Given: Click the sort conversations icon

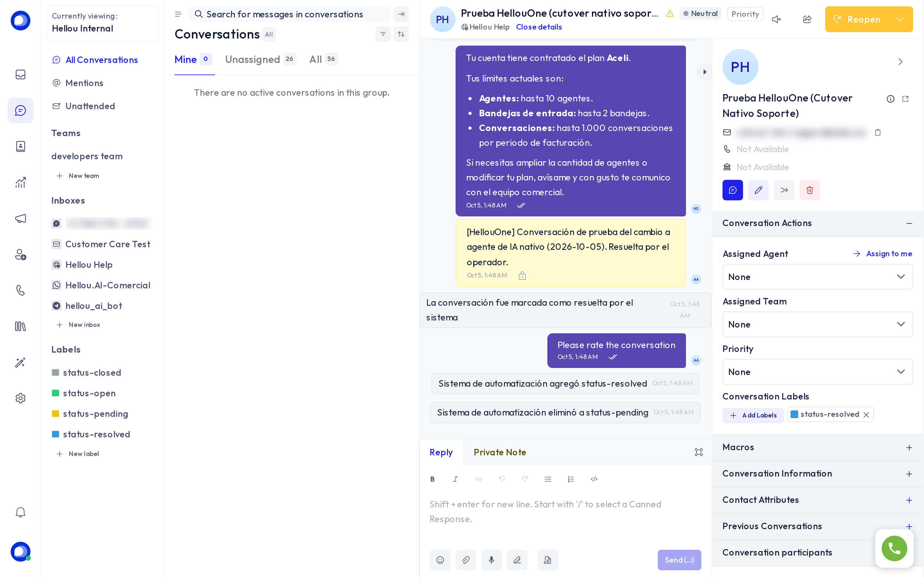Looking at the screenshot, I should click(x=401, y=34).
